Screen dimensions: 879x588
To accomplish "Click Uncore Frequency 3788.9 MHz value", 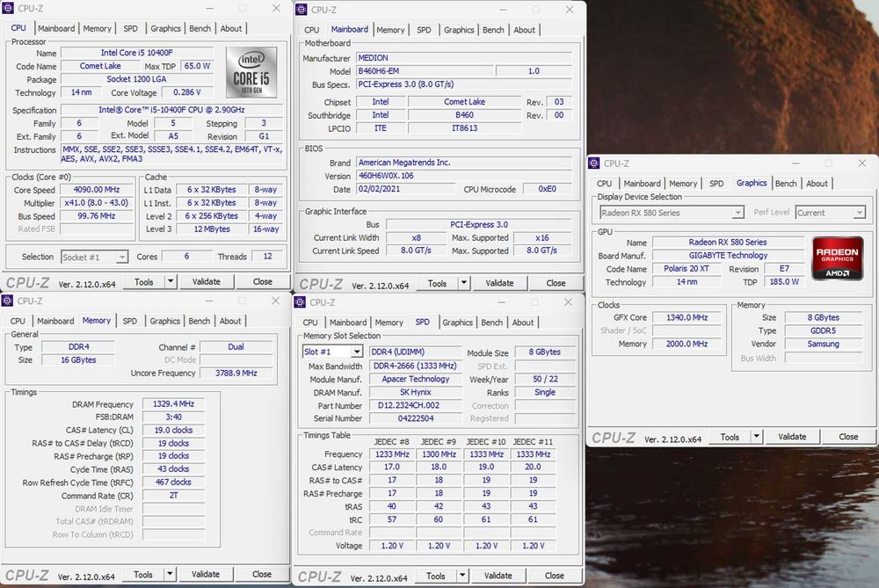I will (x=236, y=373).
